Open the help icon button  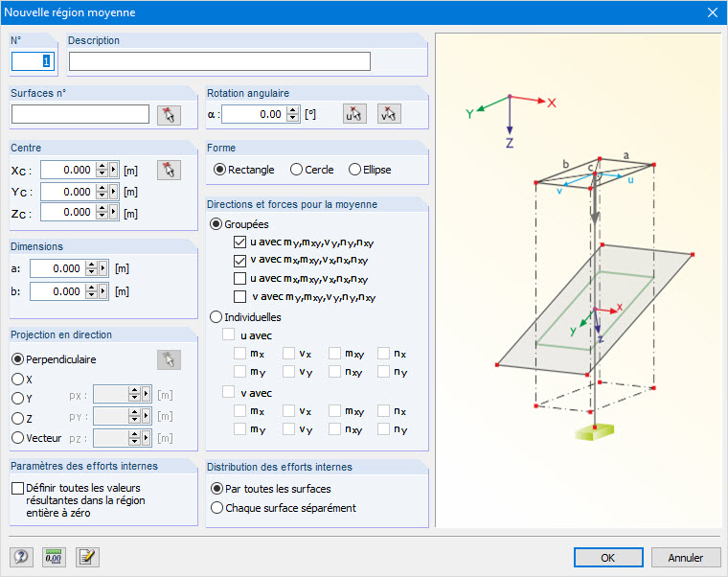(x=21, y=557)
